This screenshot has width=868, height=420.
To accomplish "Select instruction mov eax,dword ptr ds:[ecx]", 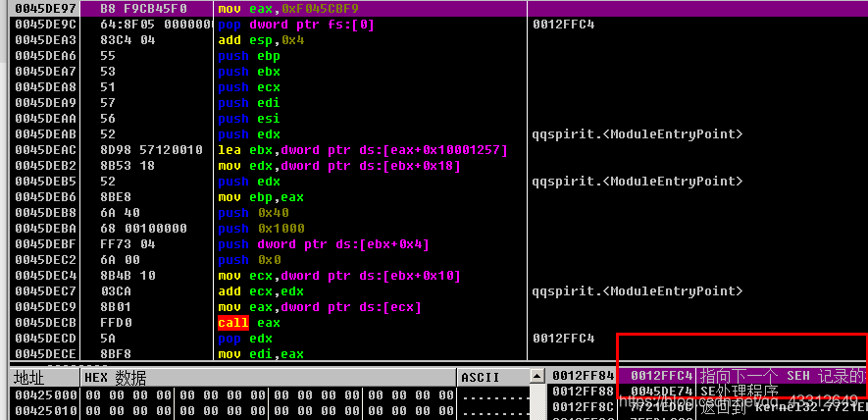I will (x=320, y=307).
